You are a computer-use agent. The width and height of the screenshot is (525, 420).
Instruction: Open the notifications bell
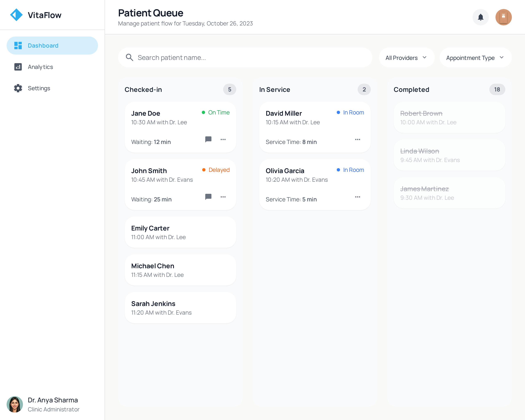[480, 17]
